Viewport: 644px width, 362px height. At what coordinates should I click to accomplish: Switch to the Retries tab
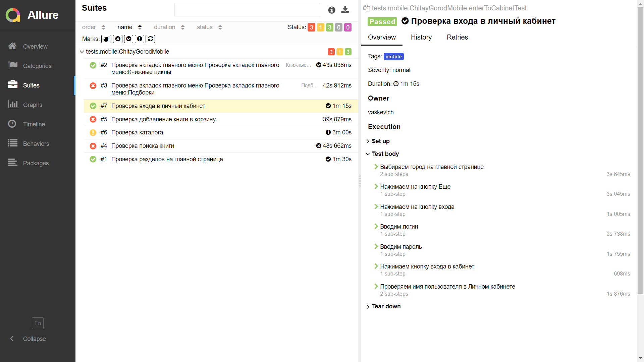457,37
